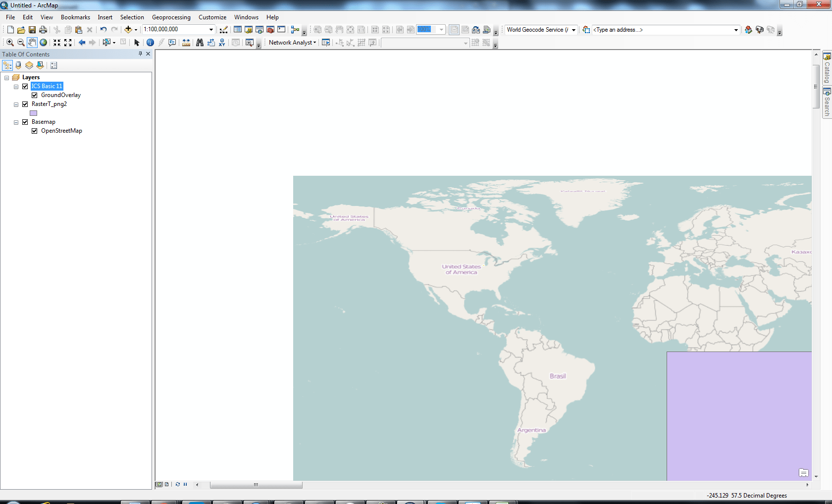Uncheck the RasterT_png2 layer
This screenshot has height=504, width=832.
point(25,104)
